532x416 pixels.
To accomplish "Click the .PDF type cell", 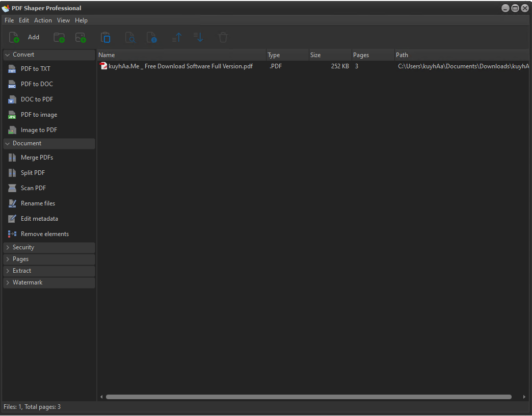I will click(276, 66).
